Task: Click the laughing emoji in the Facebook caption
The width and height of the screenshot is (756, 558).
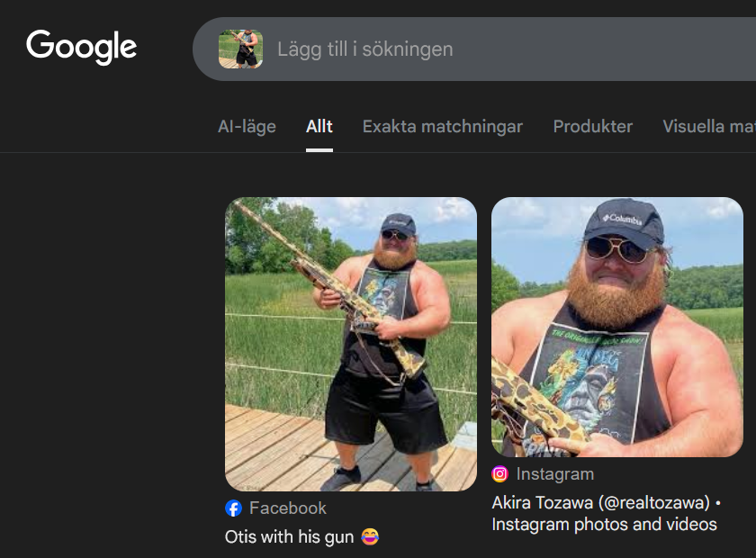Action: click(x=370, y=536)
